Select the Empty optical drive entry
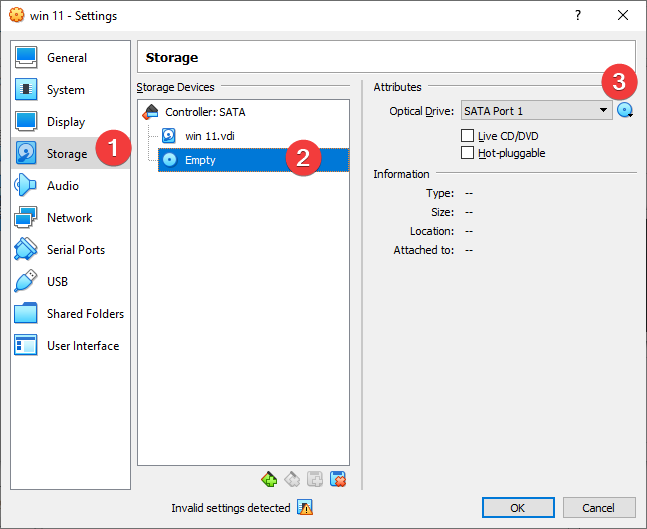 pyautogui.click(x=253, y=160)
